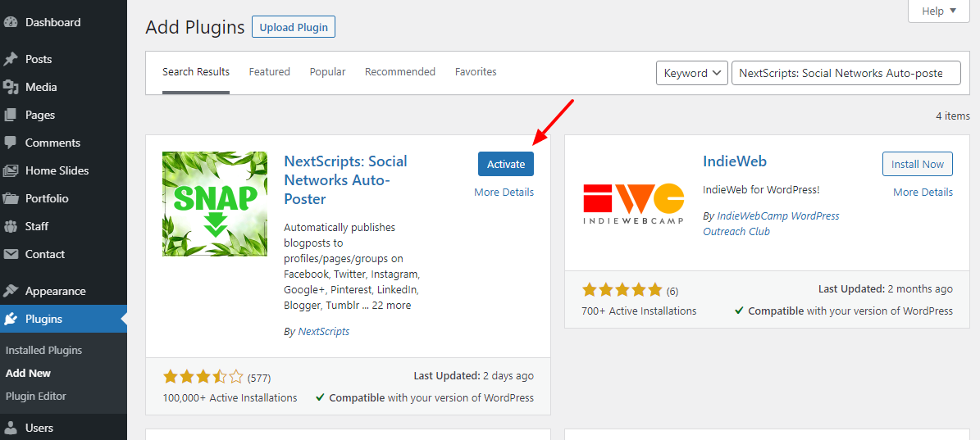Open IndieWebCamp WordPress Outreach Club link

point(771,224)
